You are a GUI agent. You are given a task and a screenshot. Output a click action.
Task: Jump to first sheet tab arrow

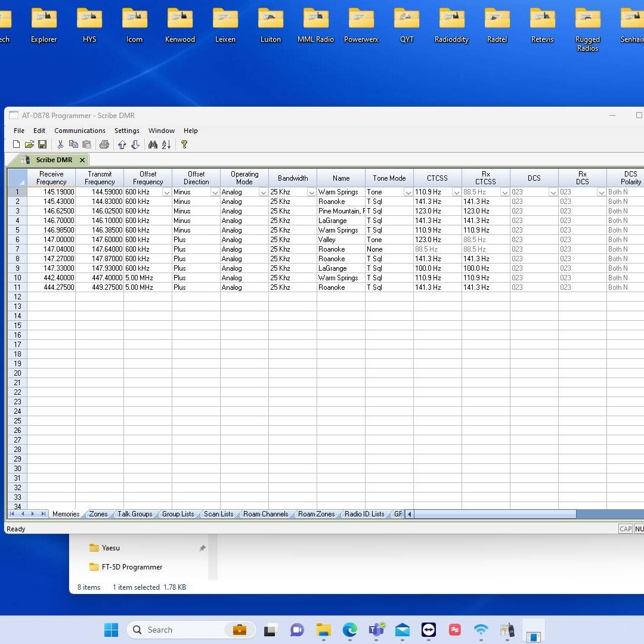12,514
